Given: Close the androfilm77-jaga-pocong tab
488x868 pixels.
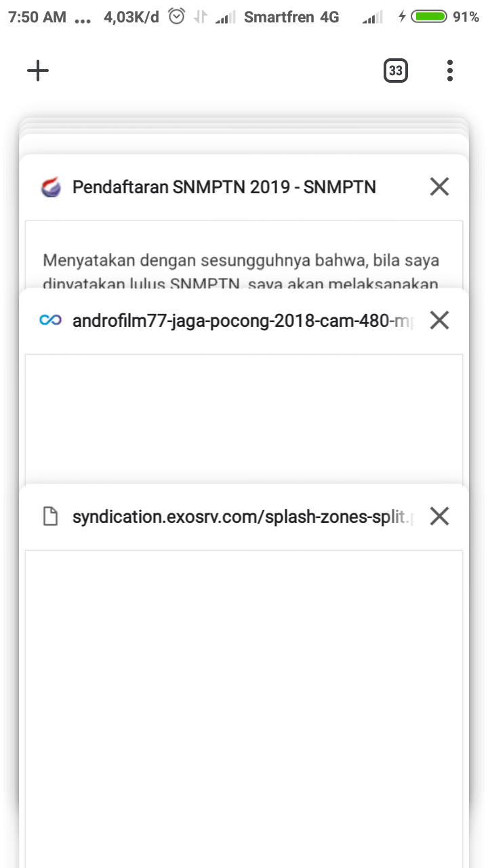Looking at the screenshot, I should pos(440,320).
